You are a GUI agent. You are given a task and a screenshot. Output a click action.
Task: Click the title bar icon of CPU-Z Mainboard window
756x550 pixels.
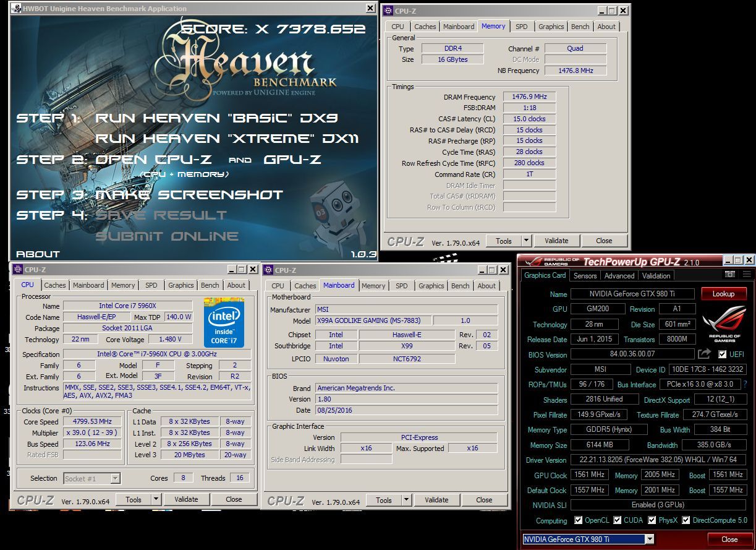(268, 270)
